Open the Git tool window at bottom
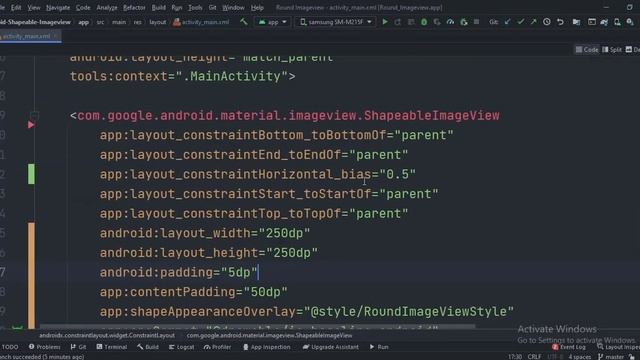Screen dimensions: 640x360 coord(78,347)
